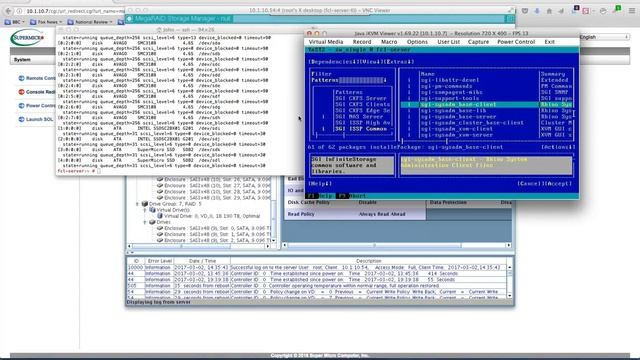Click Power Control icon in Supermicro sidebar
This screenshot has width=640, height=360.
[21, 106]
